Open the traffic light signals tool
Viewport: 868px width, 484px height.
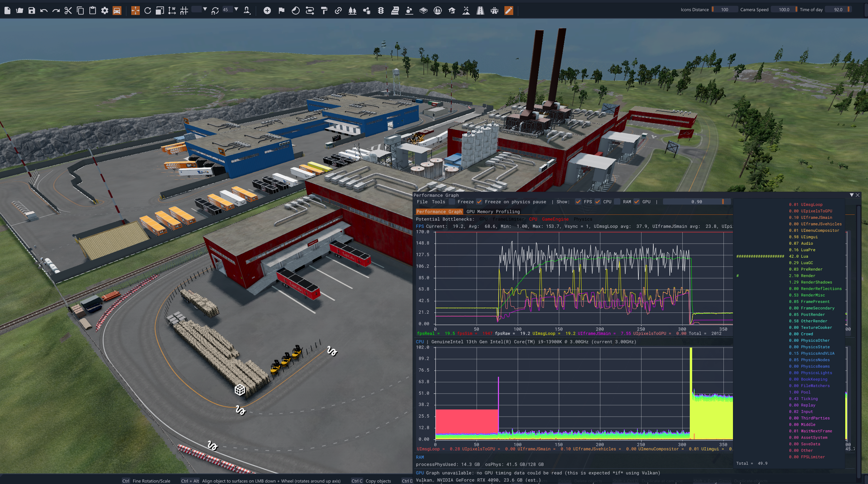[381, 10]
